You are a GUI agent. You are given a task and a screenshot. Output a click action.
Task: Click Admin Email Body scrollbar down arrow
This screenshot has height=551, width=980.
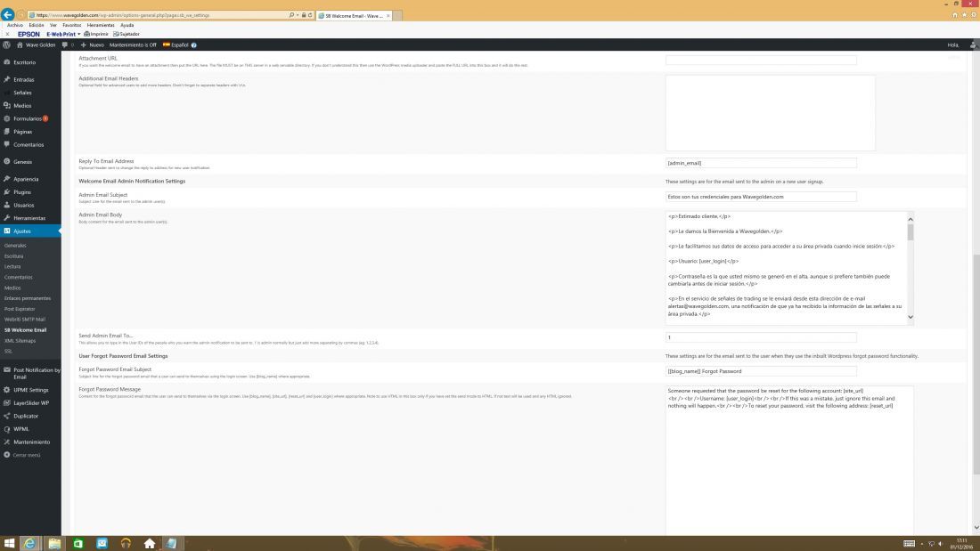pos(910,318)
